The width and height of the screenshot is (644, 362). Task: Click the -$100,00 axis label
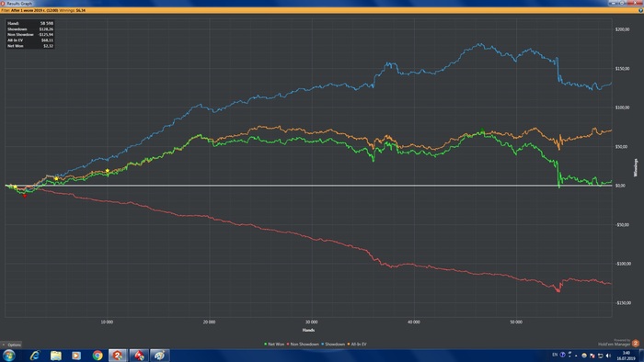(x=623, y=264)
